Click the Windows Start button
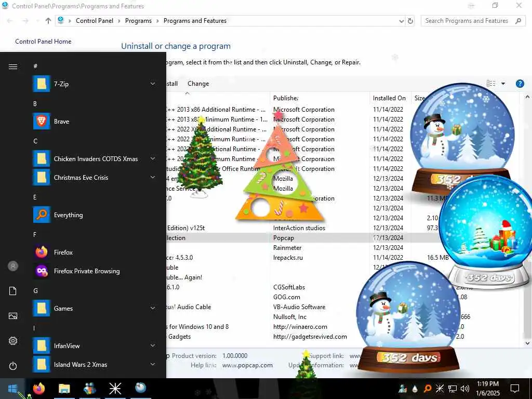Image resolution: width=532 pixels, height=399 pixels. (12, 388)
